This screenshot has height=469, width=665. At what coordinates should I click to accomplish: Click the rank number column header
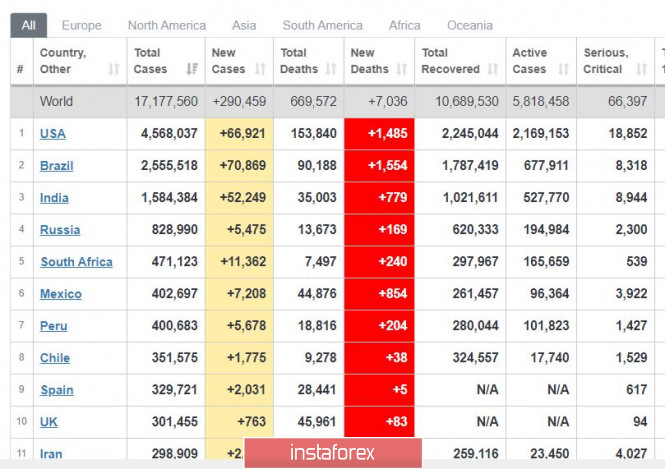(20, 69)
